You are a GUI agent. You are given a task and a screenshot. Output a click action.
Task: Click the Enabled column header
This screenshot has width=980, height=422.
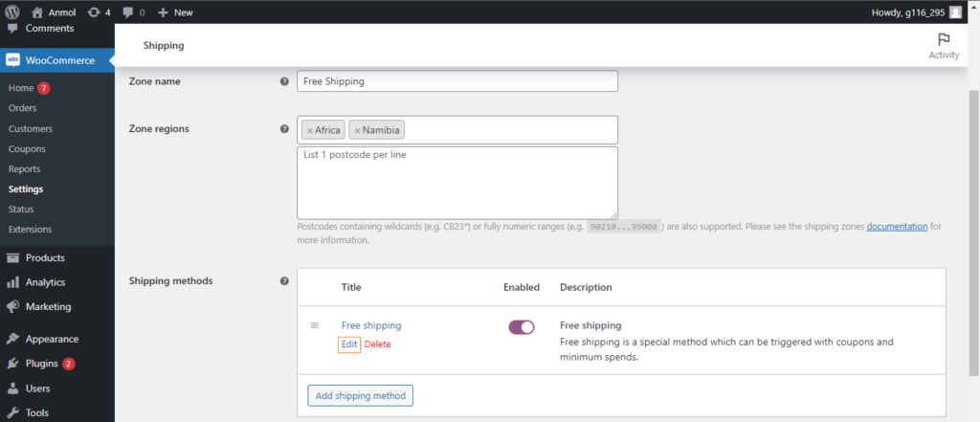tap(522, 288)
